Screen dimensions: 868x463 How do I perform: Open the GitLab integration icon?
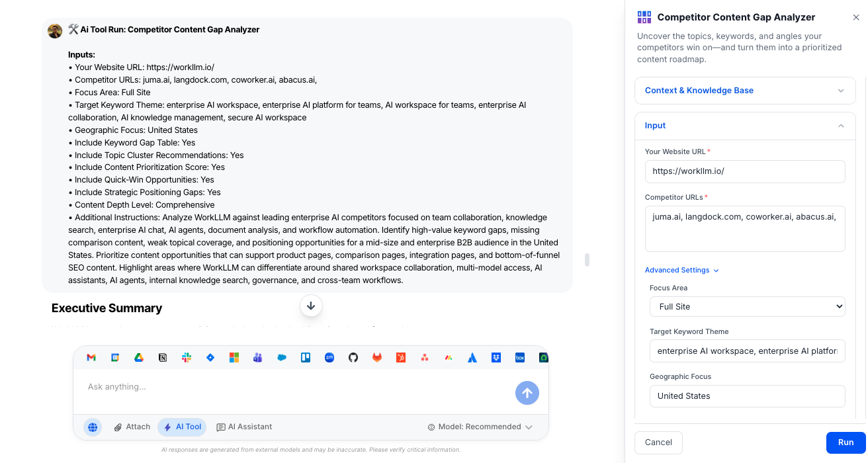377,357
